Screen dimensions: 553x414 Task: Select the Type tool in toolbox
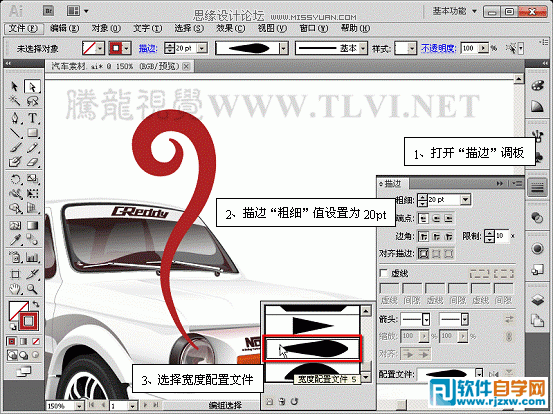click(32, 117)
